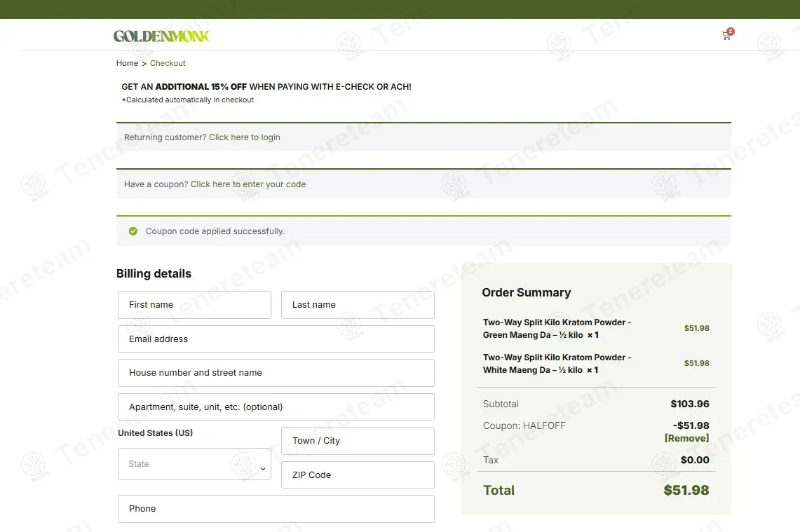The width and height of the screenshot is (800, 532).
Task: Expand 'Click here to enter your code'
Action: 248,184
